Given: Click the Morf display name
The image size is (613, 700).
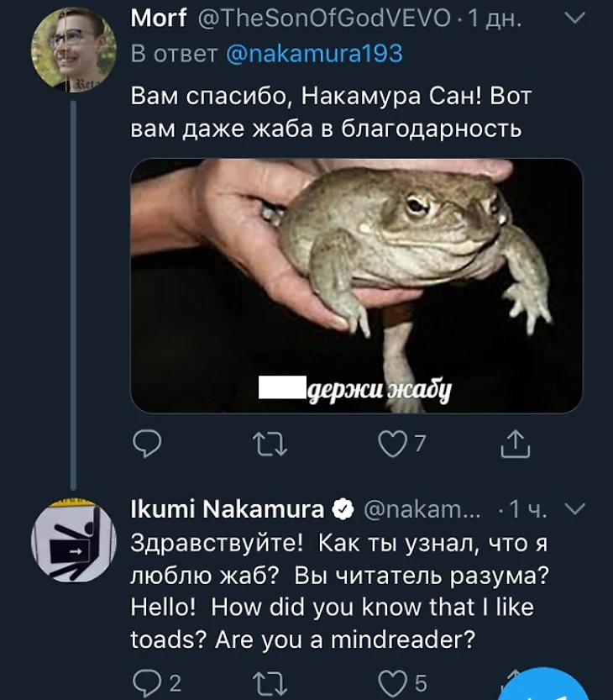Looking at the screenshot, I should coord(159,18).
